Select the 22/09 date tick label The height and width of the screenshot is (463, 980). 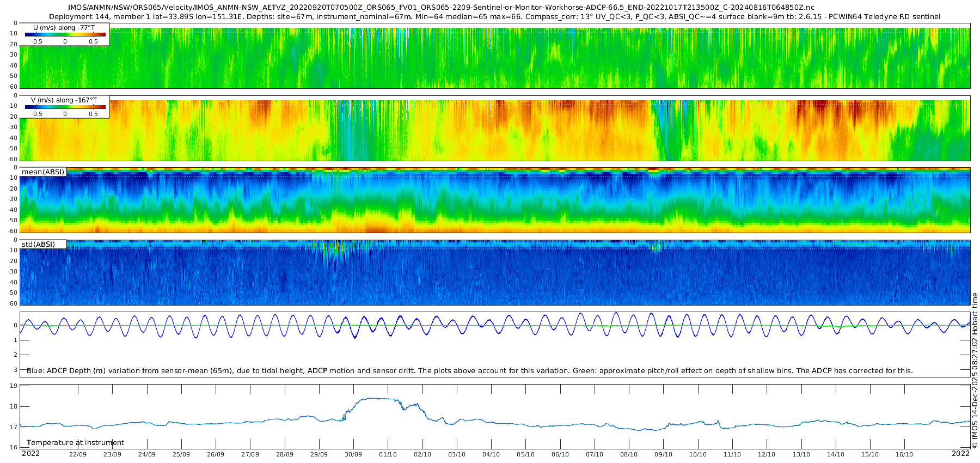point(77,454)
